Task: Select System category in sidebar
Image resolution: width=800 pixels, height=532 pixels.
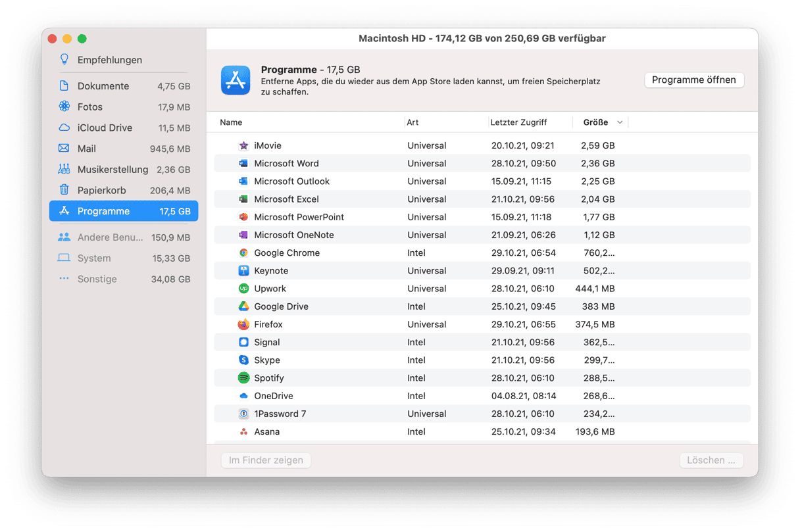Action: tap(124, 258)
